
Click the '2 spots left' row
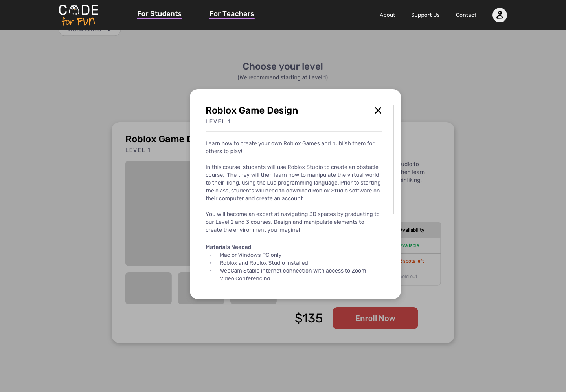click(x=420, y=261)
